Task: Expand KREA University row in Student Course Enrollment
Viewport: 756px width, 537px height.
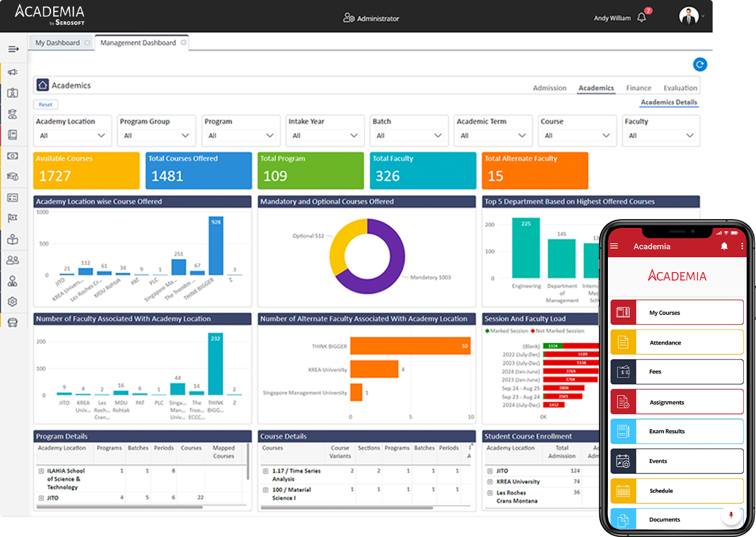Action: pos(490,482)
